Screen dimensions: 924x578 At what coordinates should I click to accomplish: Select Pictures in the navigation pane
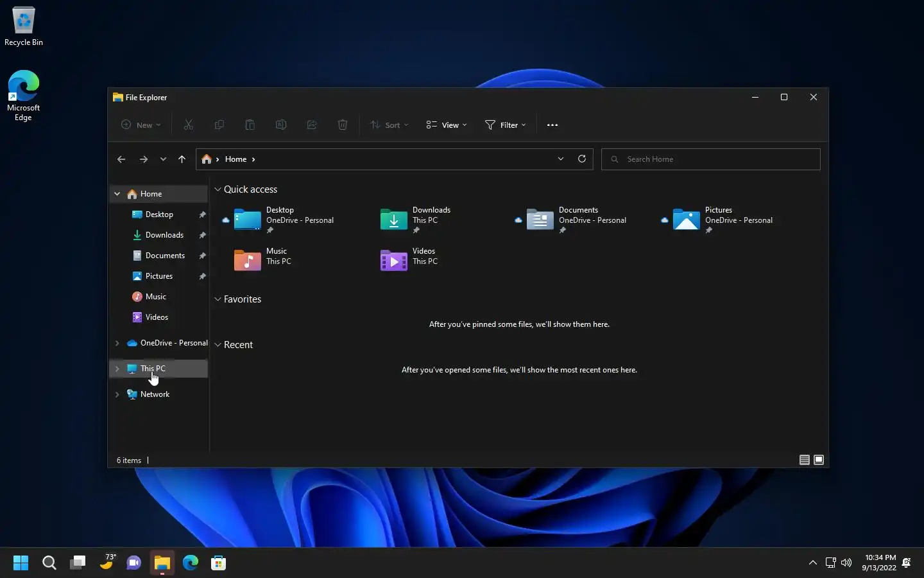click(x=159, y=276)
